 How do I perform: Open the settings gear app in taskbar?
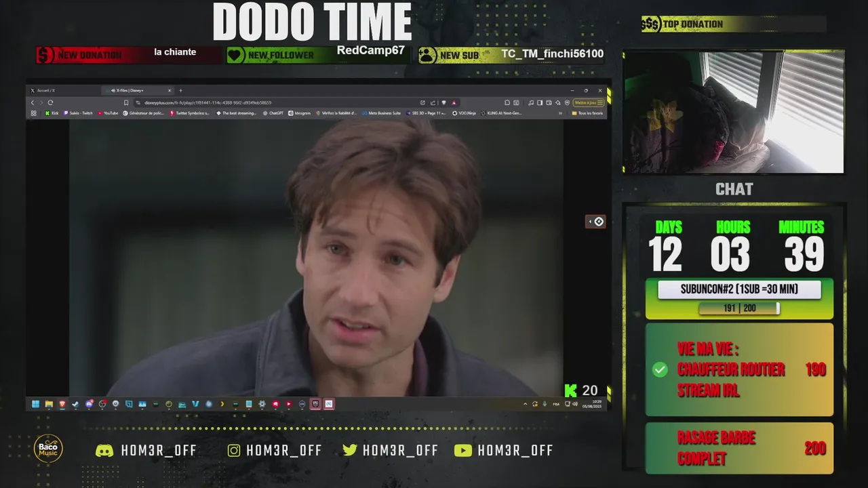pyautogui.click(x=262, y=404)
